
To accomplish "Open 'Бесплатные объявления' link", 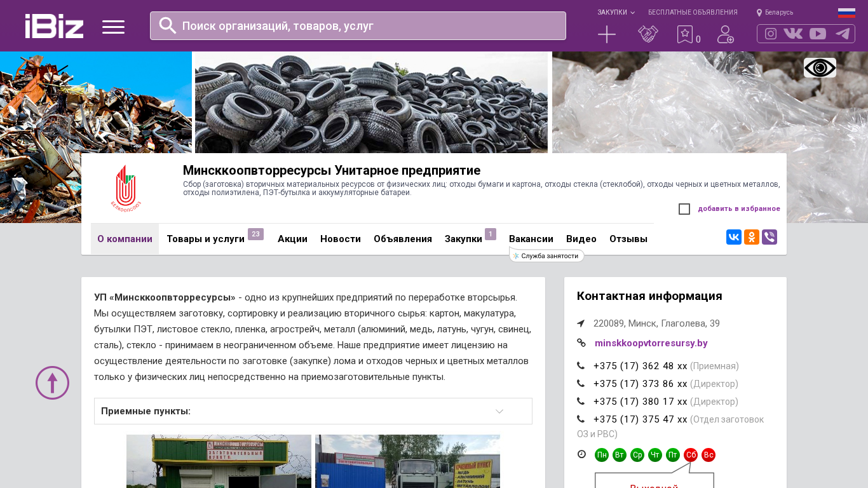I will [x=693, y=13].
